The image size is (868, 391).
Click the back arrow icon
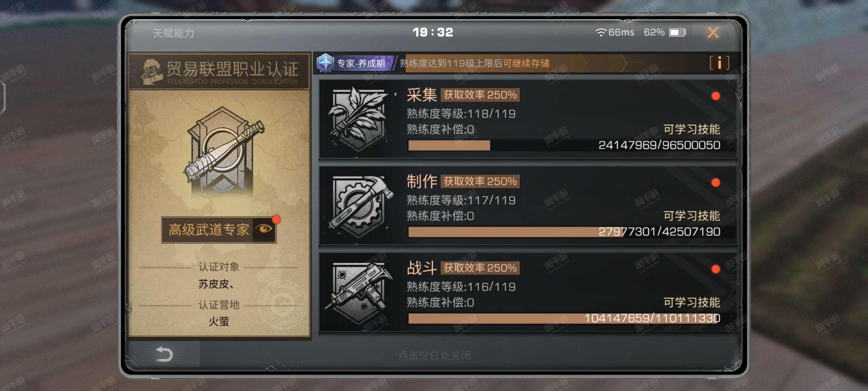pyautogui.click(x=164, y=354)
